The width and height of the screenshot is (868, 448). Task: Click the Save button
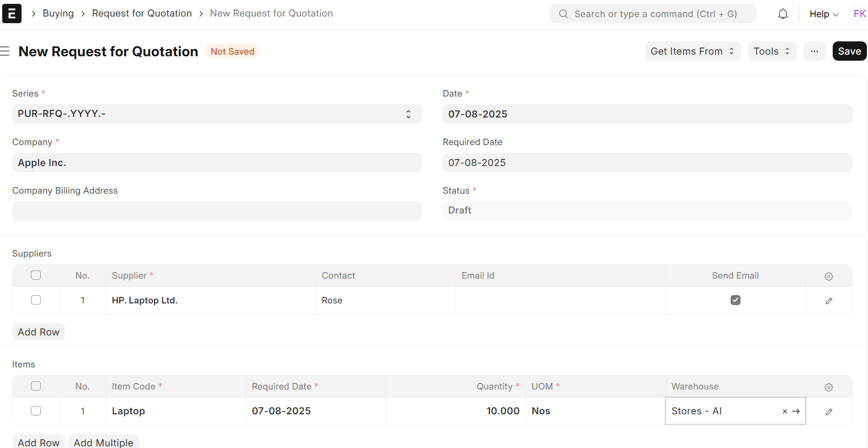[x=849, y=51]
